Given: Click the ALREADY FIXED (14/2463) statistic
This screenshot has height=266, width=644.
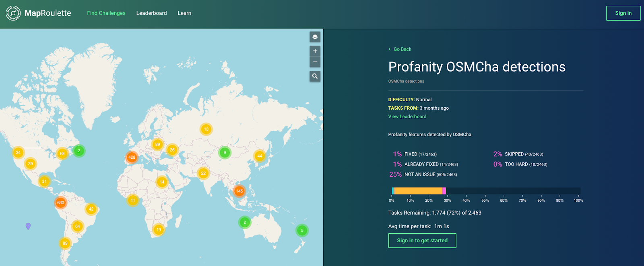Looking at the screenshot, I should tap(425, 164).
